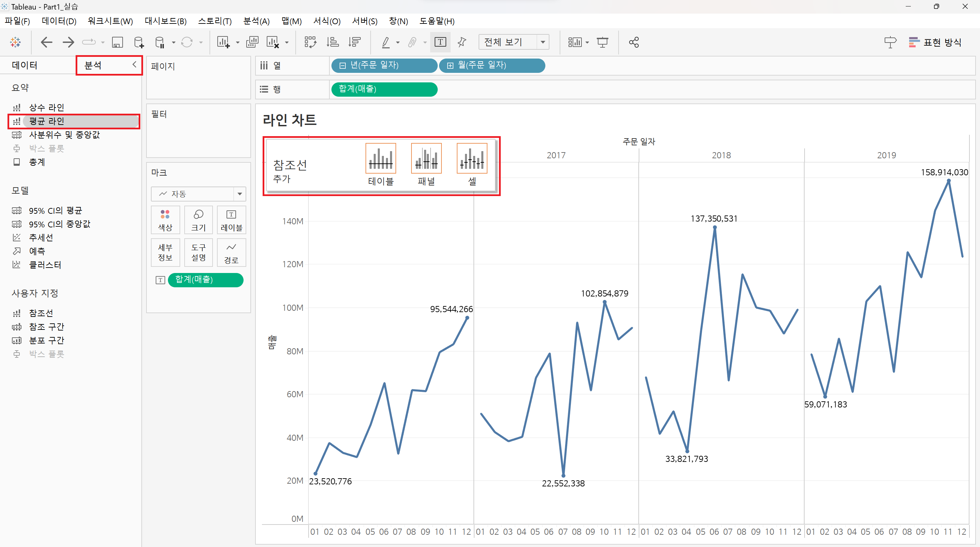Click the add new data source icon
This screenshot has width=980, height=547.
139,42
